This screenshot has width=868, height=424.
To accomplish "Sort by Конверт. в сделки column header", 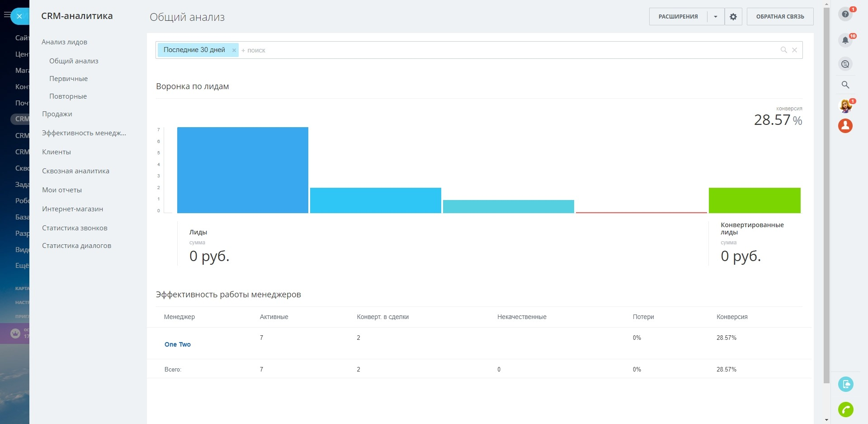I will pyautogui.click(x=383, y=317).
